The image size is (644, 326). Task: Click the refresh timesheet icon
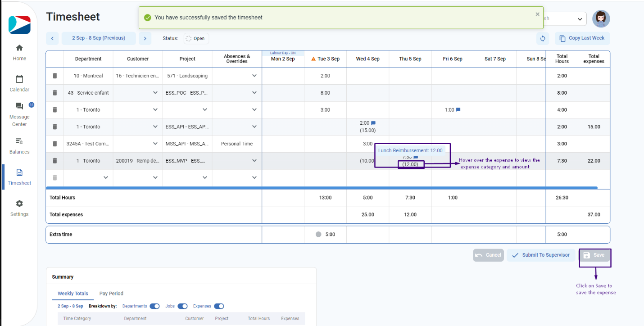tap(543, 38)
